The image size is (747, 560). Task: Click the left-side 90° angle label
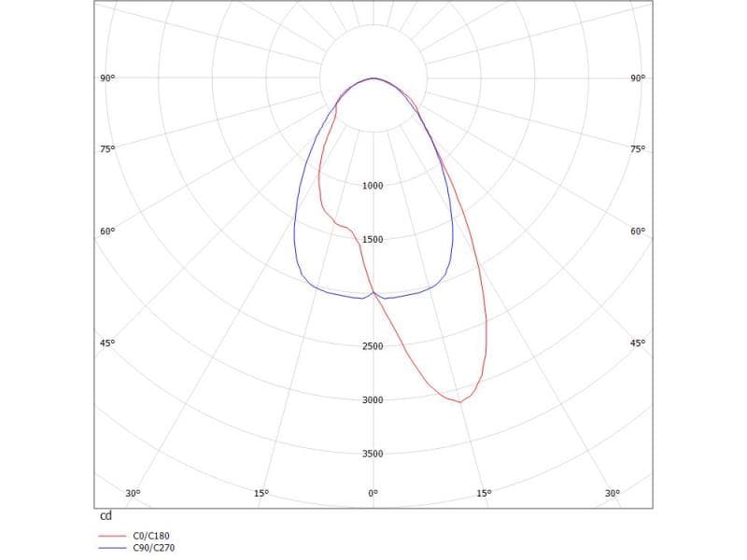tap(107, 78)
